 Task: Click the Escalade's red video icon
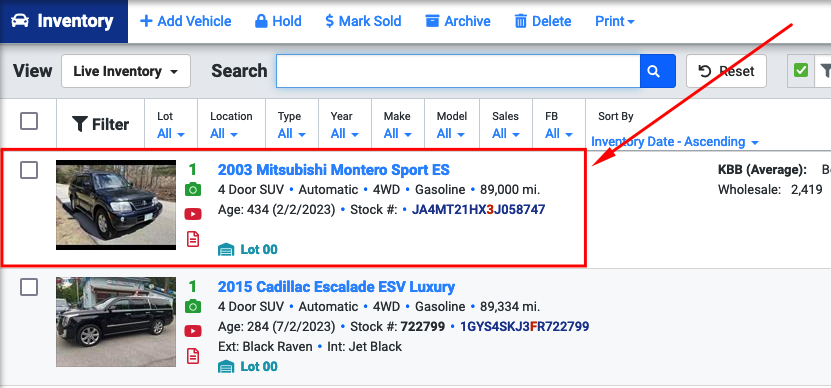[193, 331]
